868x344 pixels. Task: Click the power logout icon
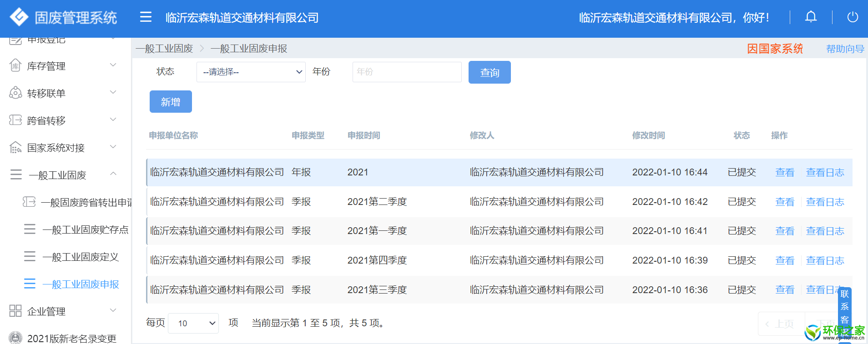[x=853, y=17]
